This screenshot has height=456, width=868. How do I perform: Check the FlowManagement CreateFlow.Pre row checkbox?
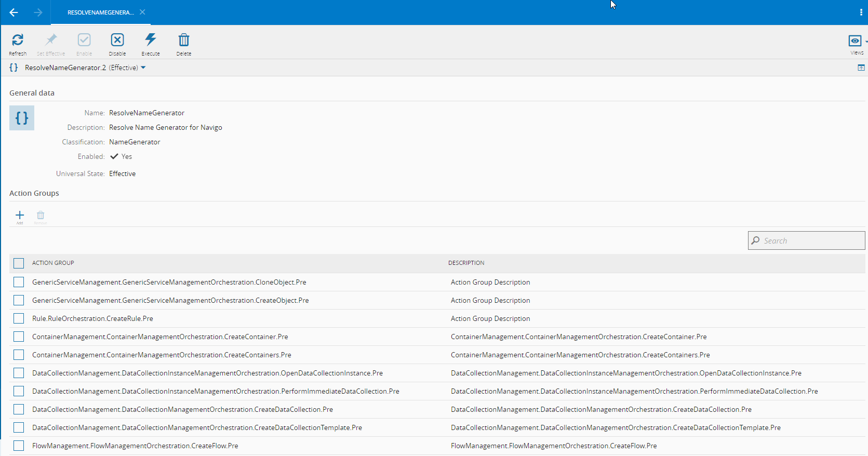tap(19, 446)
